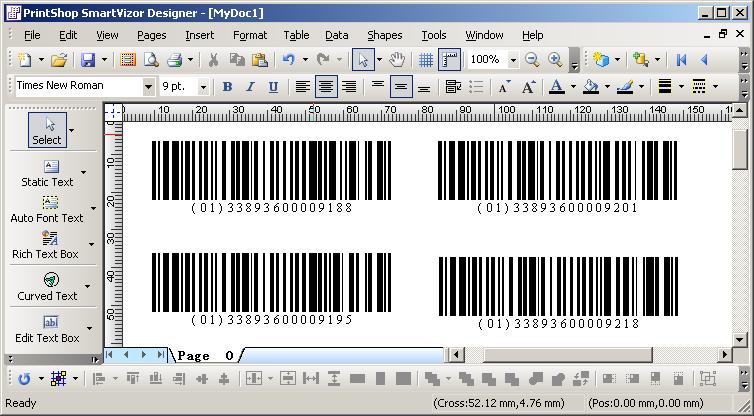Click the horizontal scrollbar thumb
The width and height of the screenshot is (754, 416).
click(x=568, y=355)
